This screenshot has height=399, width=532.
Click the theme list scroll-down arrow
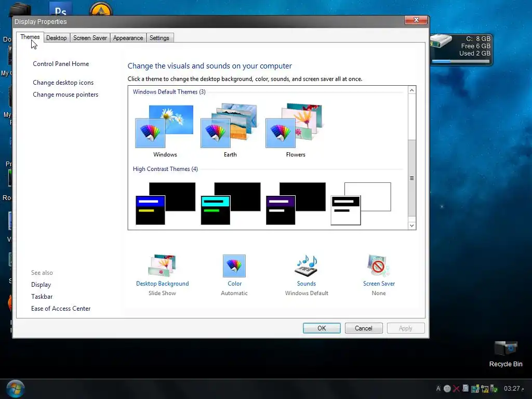pos(411,225)
